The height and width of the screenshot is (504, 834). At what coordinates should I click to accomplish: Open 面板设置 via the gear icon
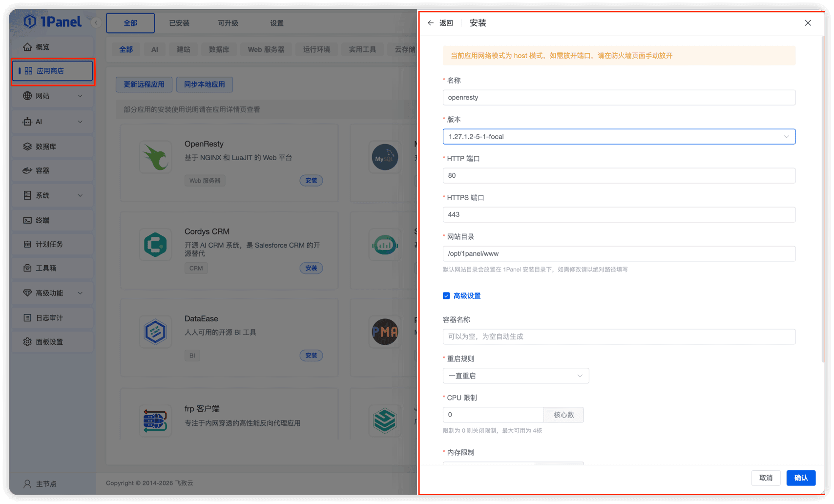click(27, 342)
